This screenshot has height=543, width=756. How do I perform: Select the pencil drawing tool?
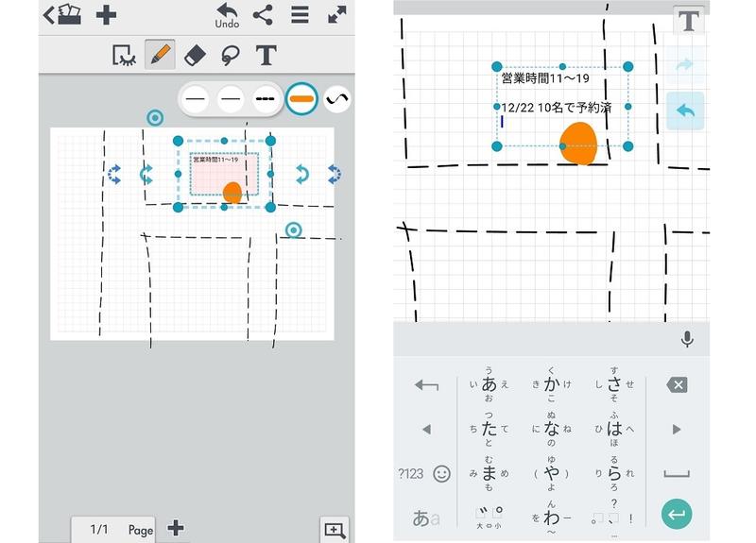[x=159, y=56]
